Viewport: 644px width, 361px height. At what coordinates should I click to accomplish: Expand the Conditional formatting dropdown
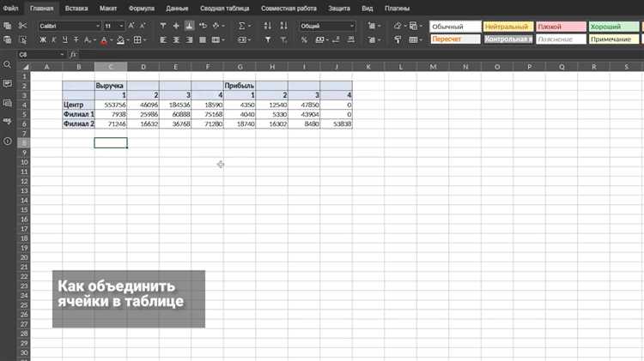tap(421, 26)
